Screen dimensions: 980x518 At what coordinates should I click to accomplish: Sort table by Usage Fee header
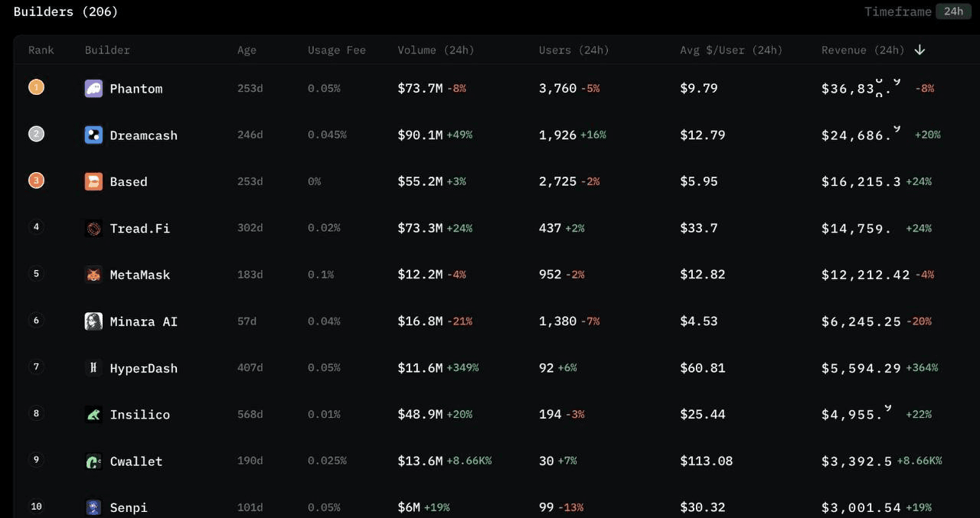tap(337, 50)
